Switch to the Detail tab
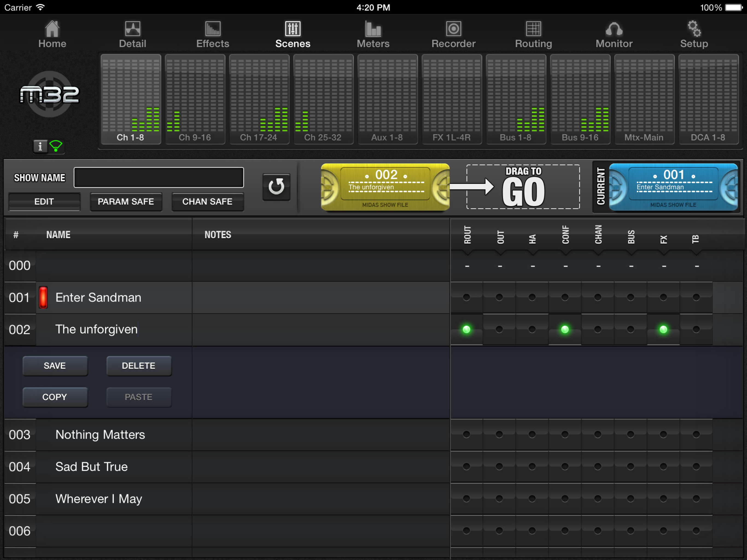 132,34
